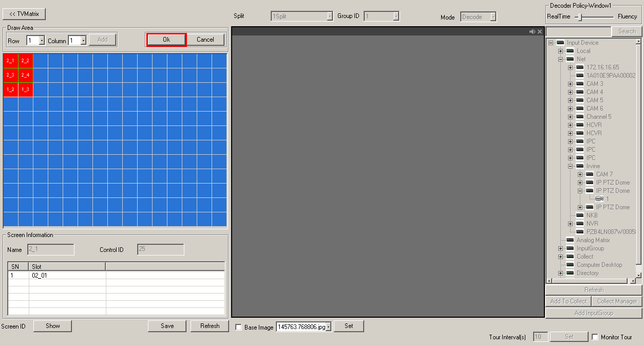Go back with << TVMatrix button
The image size is (644, 346).
pyautogui.click(x=24, y=14)
